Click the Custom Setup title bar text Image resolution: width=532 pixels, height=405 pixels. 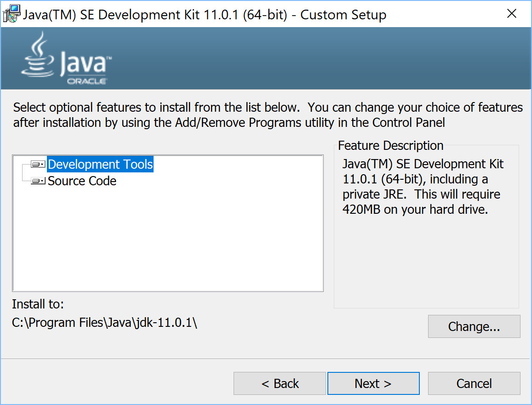[x=202, y=14]
